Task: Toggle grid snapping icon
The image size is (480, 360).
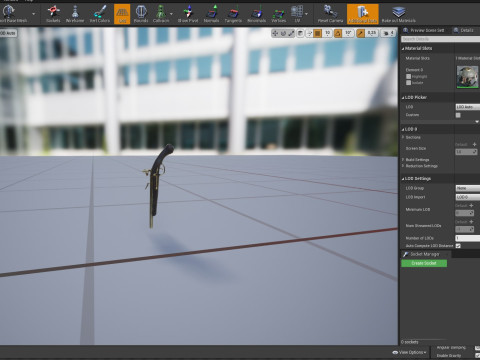Action: pos(318,33)
